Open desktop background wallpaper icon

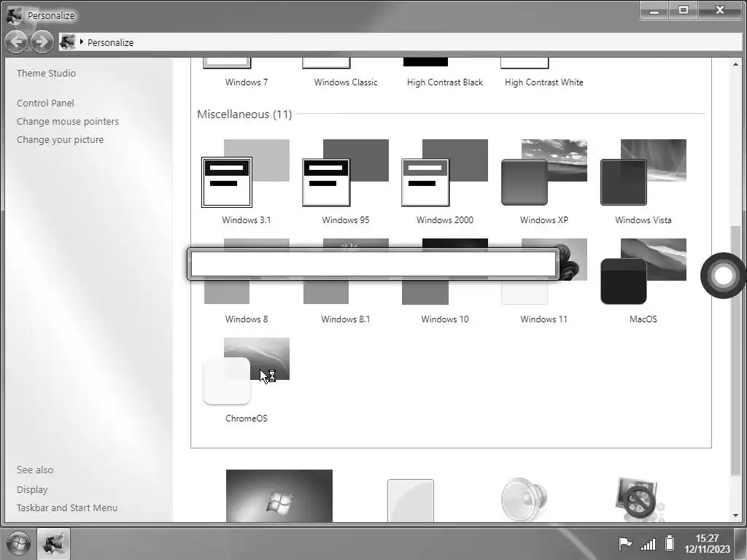[279, 496]
